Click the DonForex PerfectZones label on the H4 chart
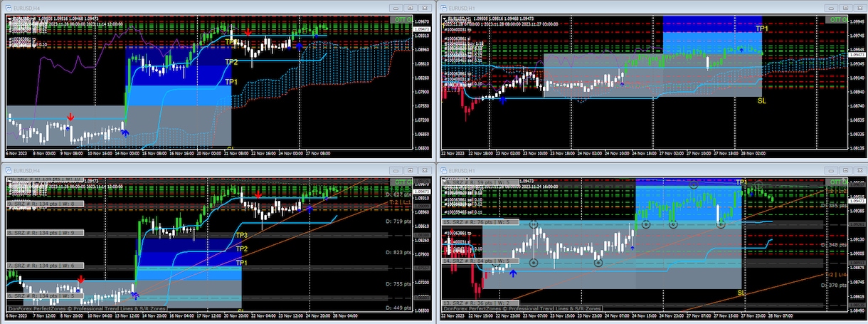Screen dimensions: 868x324 tap(86, 308)
